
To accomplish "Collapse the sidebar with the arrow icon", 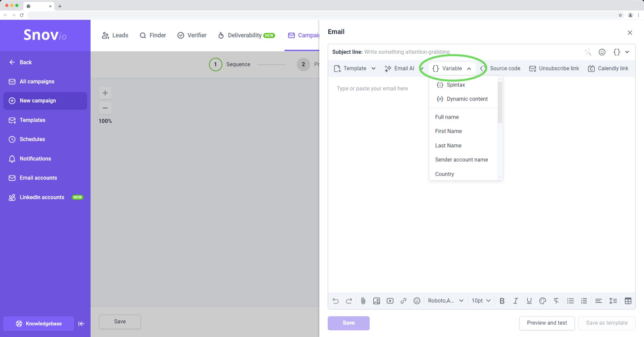I will point(81,324).
